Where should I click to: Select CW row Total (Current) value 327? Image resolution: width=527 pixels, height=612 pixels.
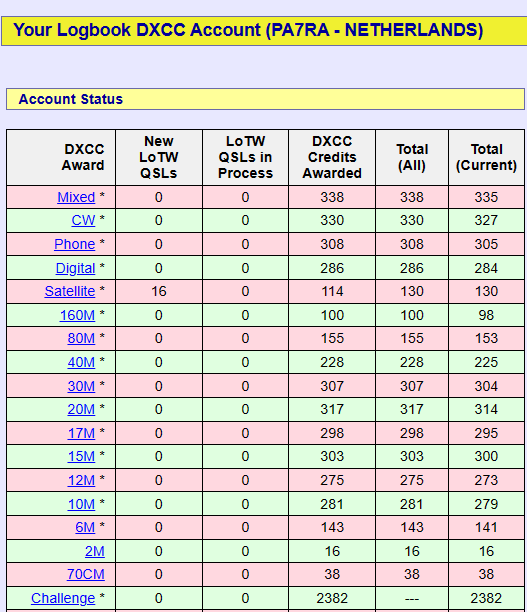(486, 220)
